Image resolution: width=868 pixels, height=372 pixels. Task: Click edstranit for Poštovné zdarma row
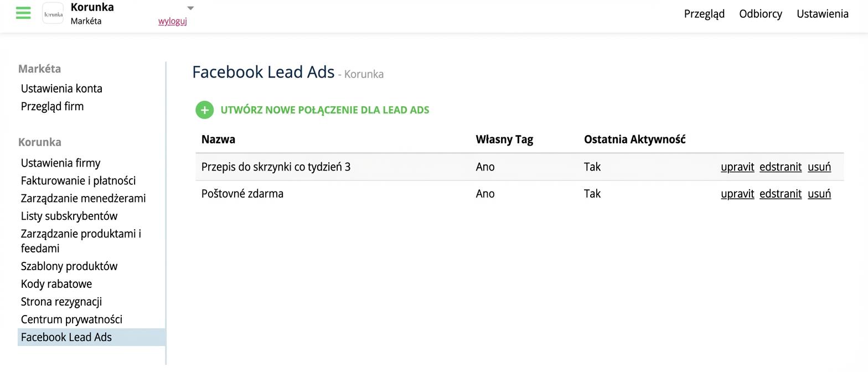pos(781,194)
